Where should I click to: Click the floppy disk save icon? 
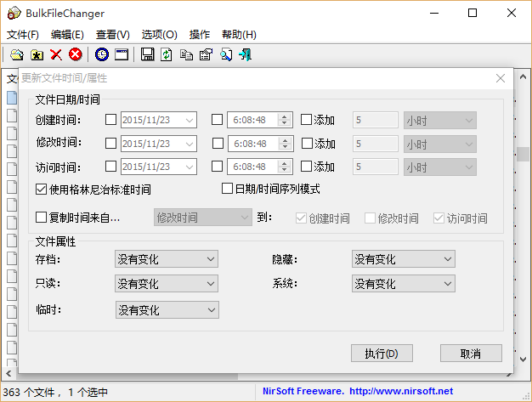(x=147, y=54)
